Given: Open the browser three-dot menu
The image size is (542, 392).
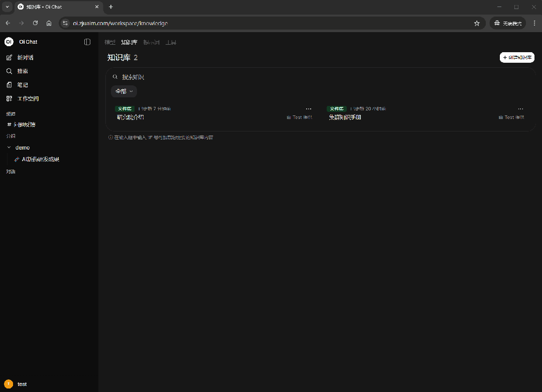Looking at the screenshot, I should click(534, 23).
